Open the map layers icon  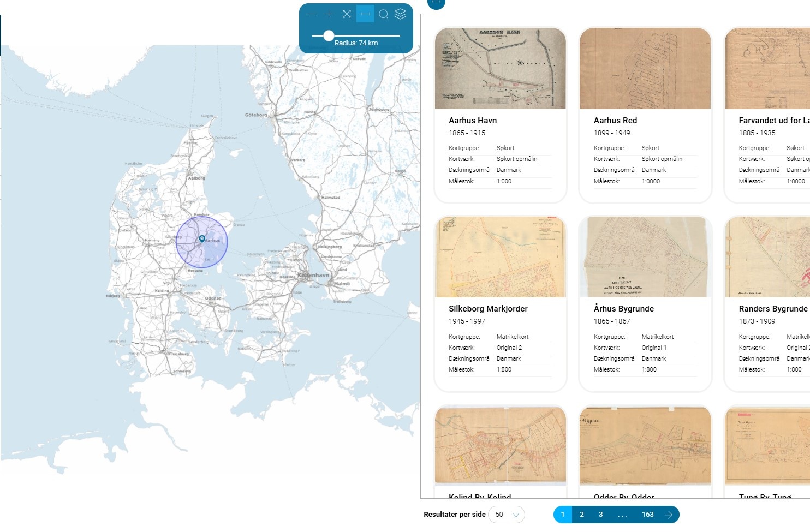pos(401,14)
